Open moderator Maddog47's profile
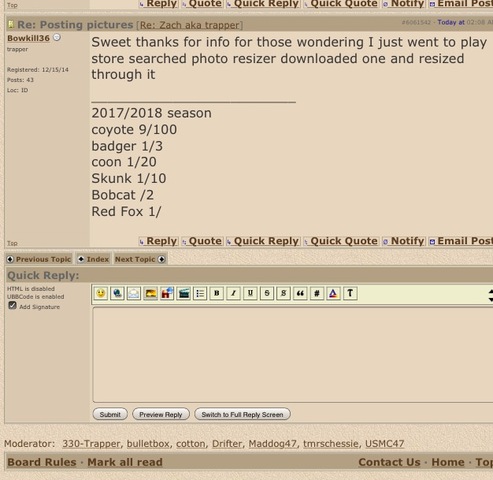The image size is (493, 480). click(272, 444)
